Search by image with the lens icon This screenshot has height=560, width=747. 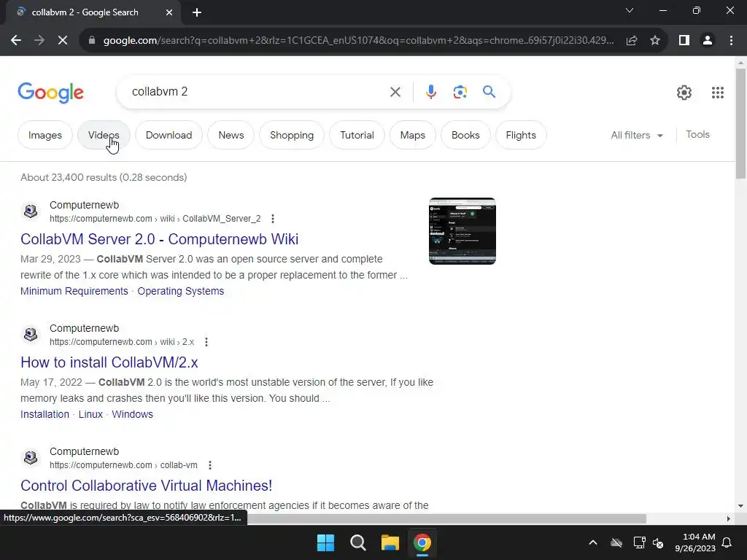click(x=460, y=92)
